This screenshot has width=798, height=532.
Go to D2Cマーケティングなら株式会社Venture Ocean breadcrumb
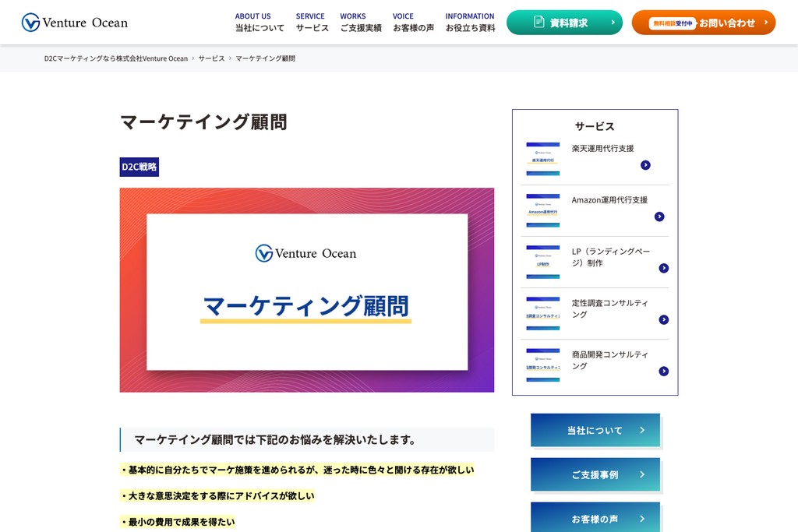pos(116,58)
